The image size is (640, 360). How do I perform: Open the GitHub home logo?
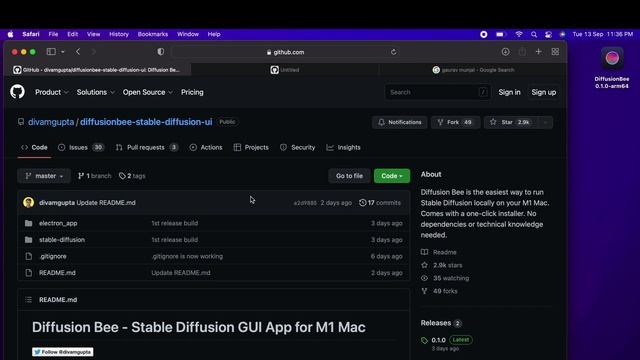(17, 92)
